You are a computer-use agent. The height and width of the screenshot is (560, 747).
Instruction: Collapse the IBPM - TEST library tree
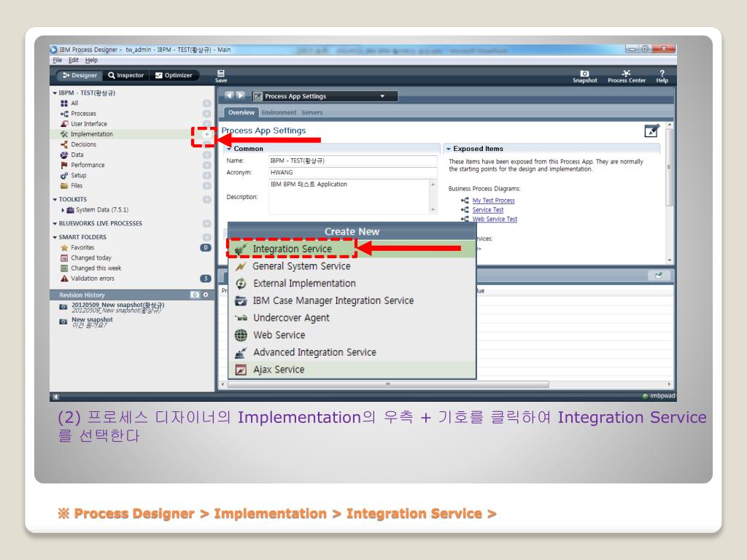click(54, 93)
